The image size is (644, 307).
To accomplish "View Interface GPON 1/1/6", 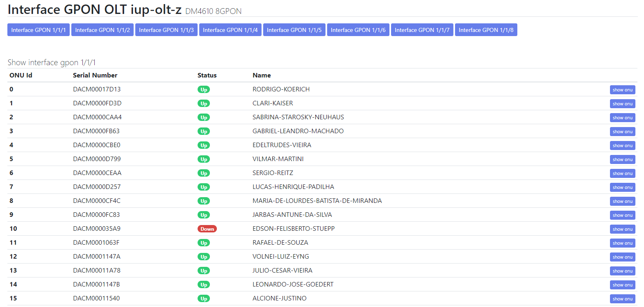I will [358, 30].
